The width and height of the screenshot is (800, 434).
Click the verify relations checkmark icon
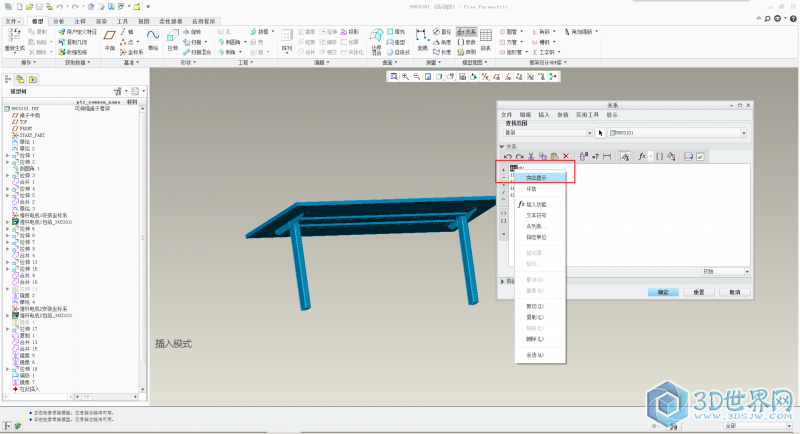(700, 156)
